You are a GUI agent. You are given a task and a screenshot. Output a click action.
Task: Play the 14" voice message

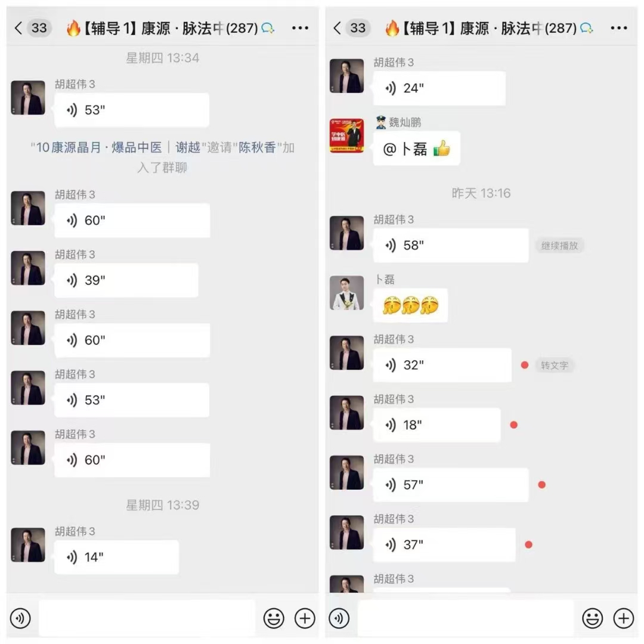(x=117, y=557)
